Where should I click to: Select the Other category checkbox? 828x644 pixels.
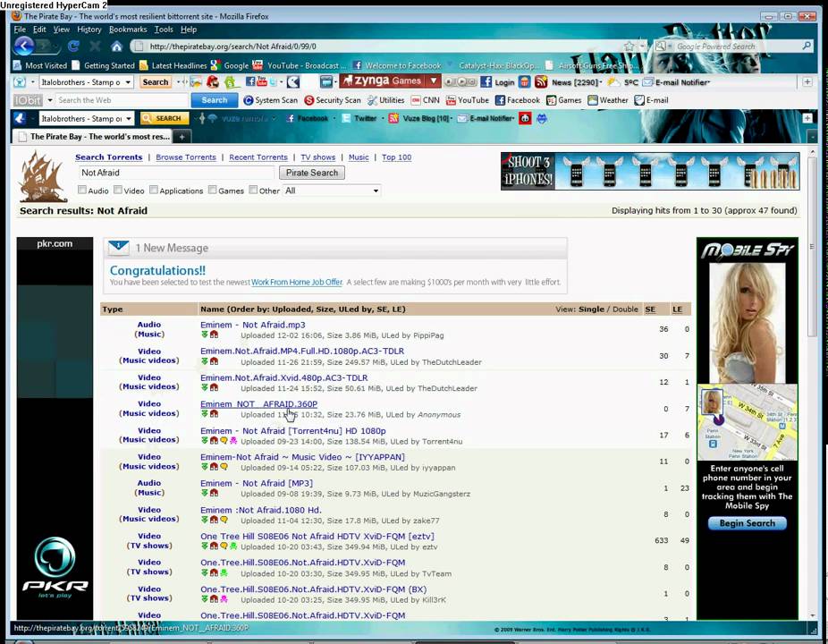(x=253, y=190)
